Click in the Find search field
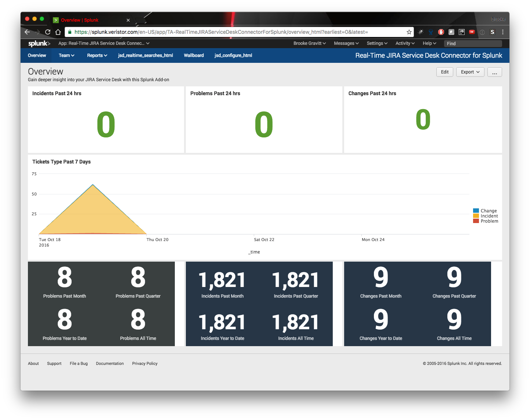Viewport: 530px width, 420px height. coord(473,43)
